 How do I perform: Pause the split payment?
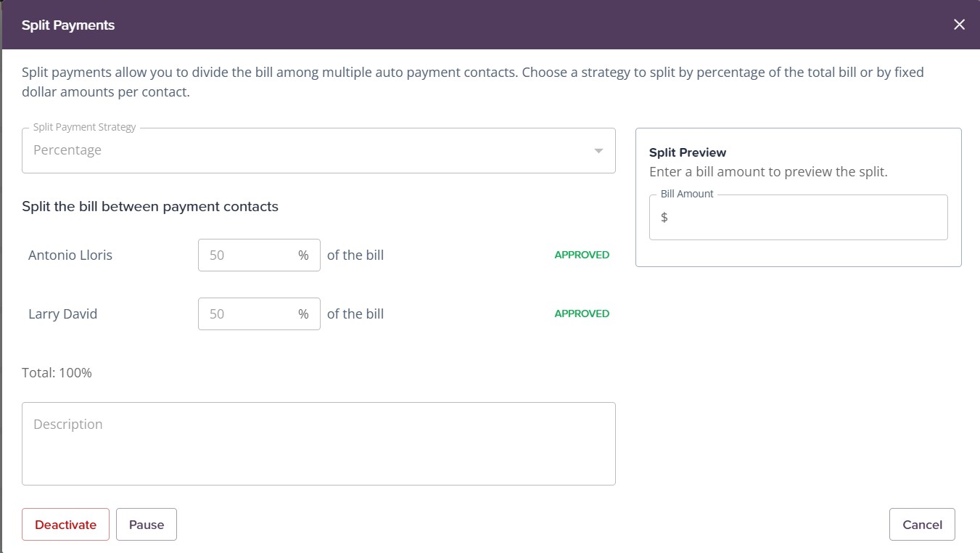pyautogui.click(x=147, y=525)
